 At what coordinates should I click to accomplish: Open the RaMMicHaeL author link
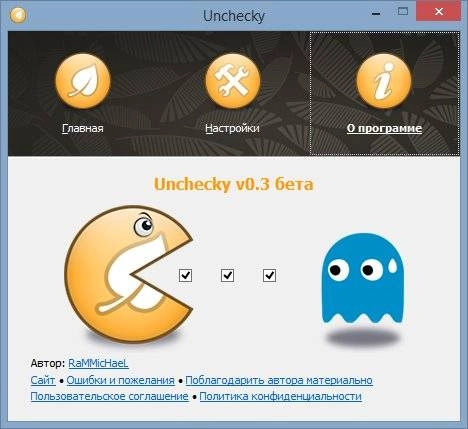point(98,363)
